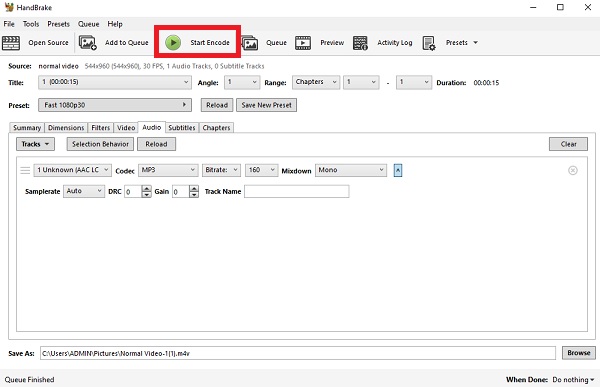
Task: Decrease DRC value with down arrow
Action: click(147, 194)
